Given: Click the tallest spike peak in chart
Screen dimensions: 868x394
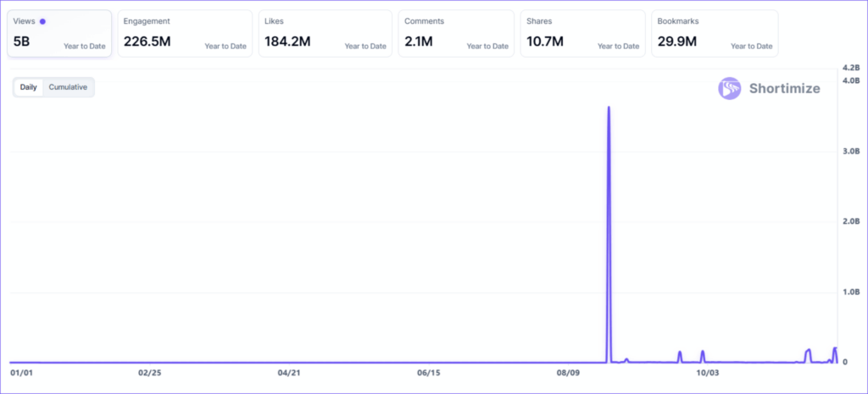Looking at the screenshot, I should (609, 108).
